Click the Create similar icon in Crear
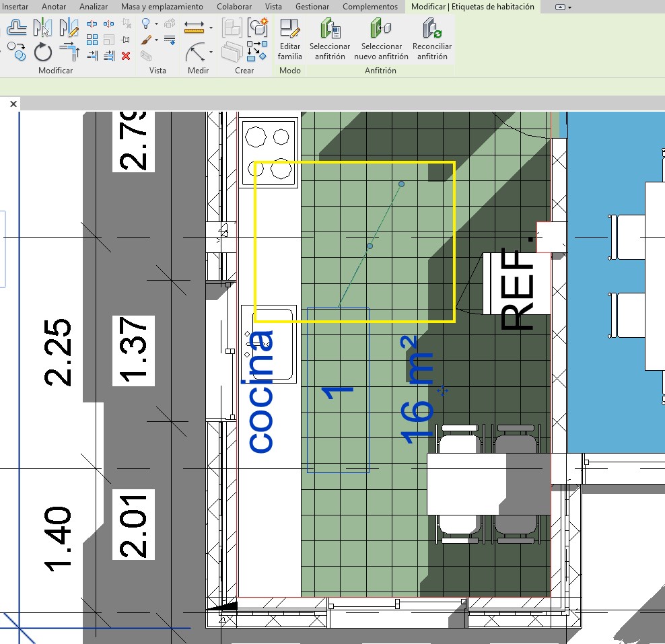 (x=257, y=28)
